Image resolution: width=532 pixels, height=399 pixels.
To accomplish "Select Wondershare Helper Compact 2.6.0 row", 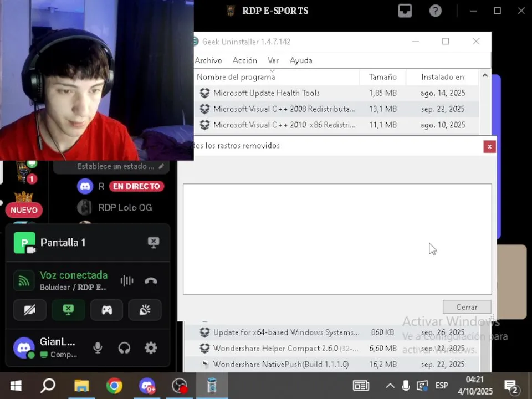I will click(x=331, y=349).
